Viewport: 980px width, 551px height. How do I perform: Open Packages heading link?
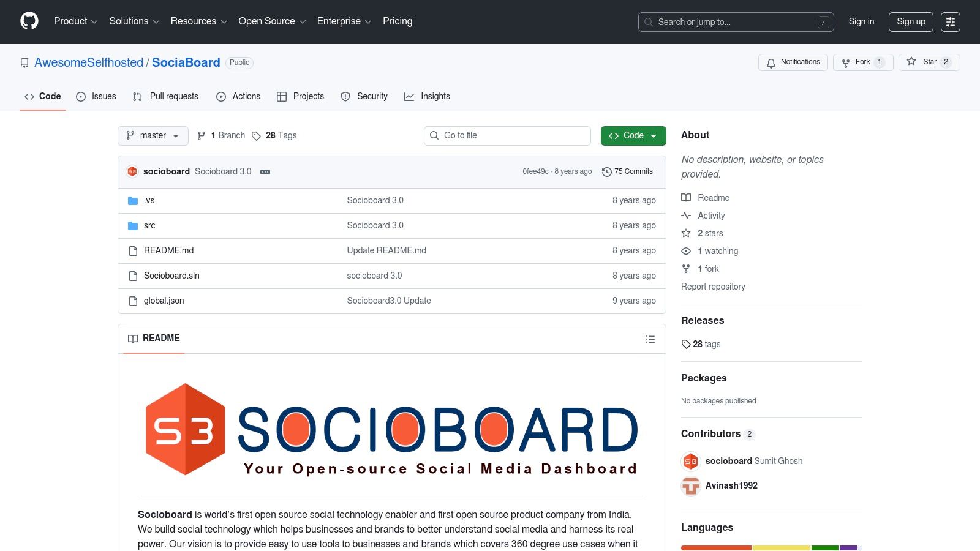tap(704, 378)
